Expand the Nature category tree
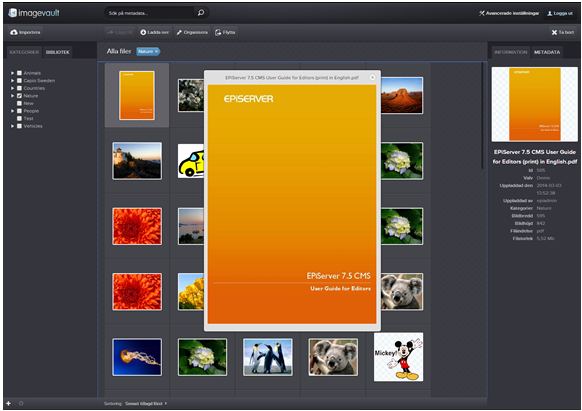The image size is (582, 411). (x=12, y=96)
